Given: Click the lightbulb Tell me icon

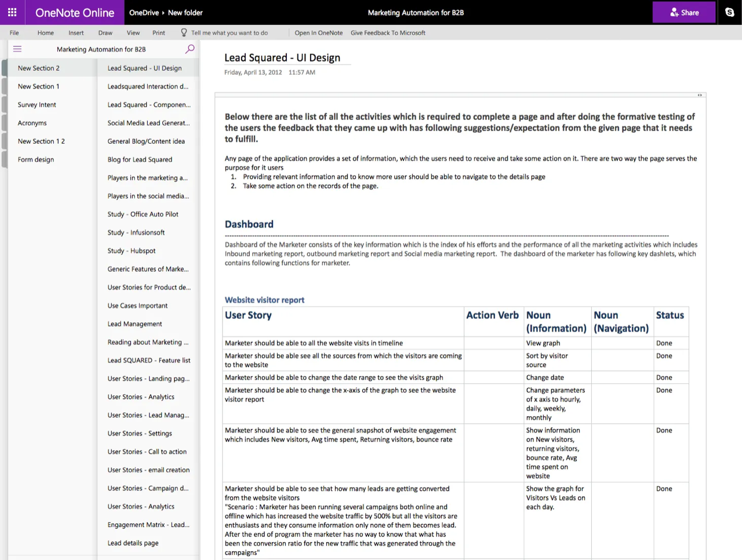Looking at the screenshot, I should (x=184, y=32).
